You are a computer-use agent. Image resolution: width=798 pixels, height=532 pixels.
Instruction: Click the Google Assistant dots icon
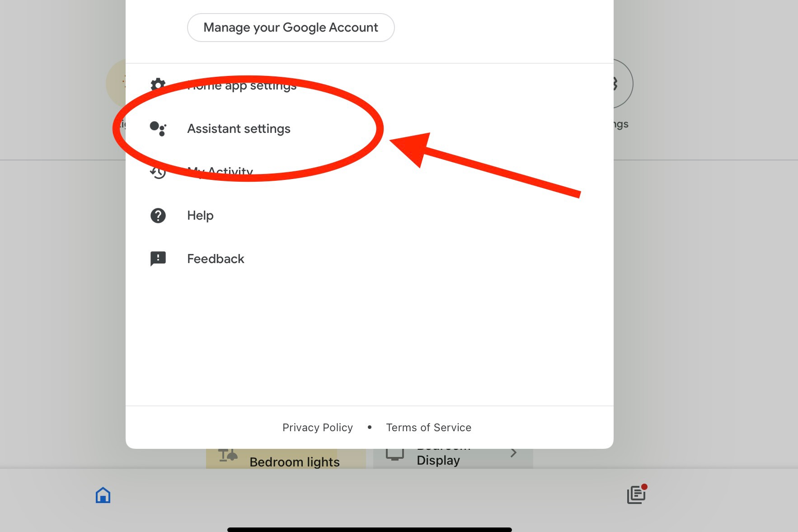click(158, 129)
